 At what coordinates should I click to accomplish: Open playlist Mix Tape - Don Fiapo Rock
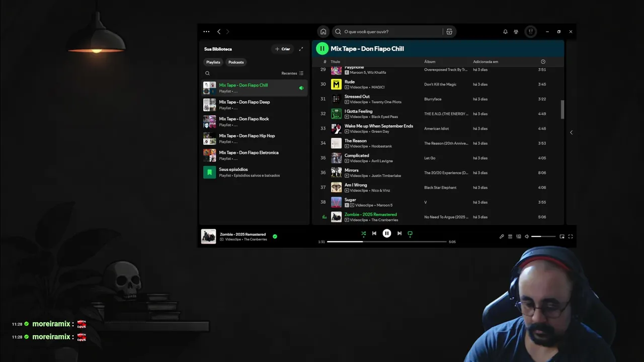(x=255, y=122)
